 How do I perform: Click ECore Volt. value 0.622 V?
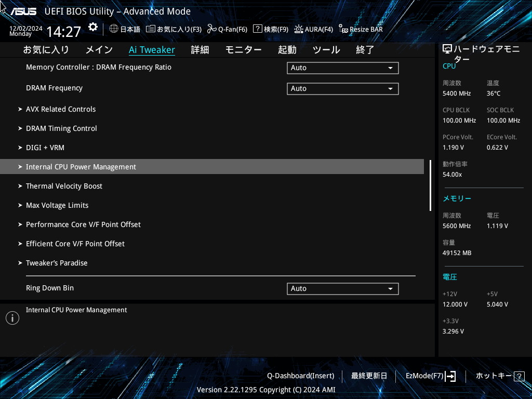coord(497,148)
